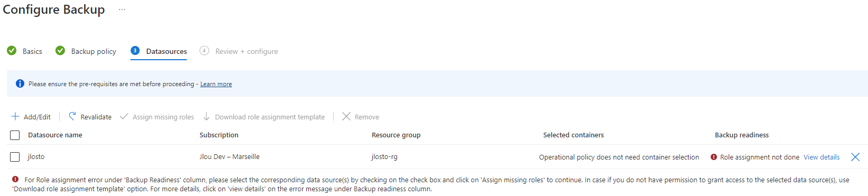Click the red error icon beside Role assignment not done
868x196 pixels.
(x=714, y=157)
